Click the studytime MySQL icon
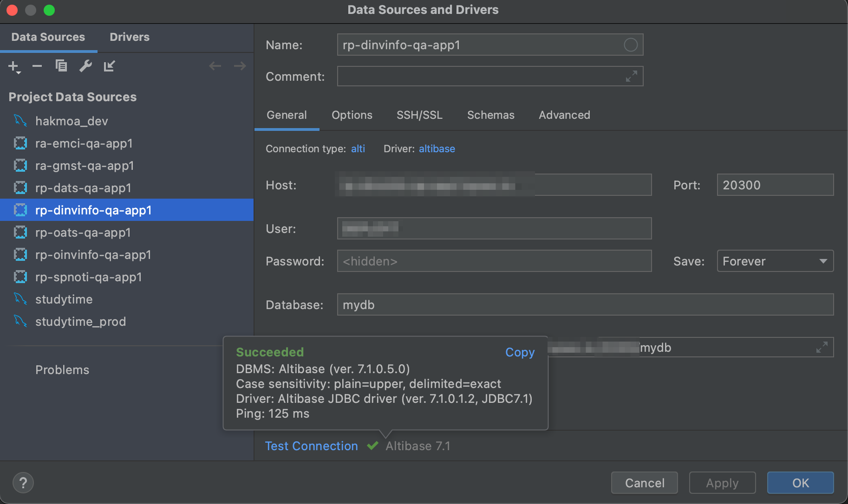 click(x=20, y=299)
